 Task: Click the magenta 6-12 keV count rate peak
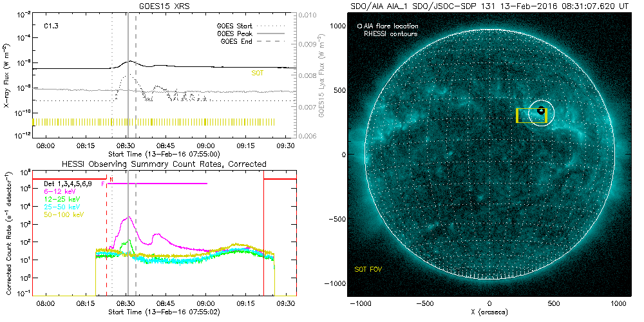[x=129, y=217]
